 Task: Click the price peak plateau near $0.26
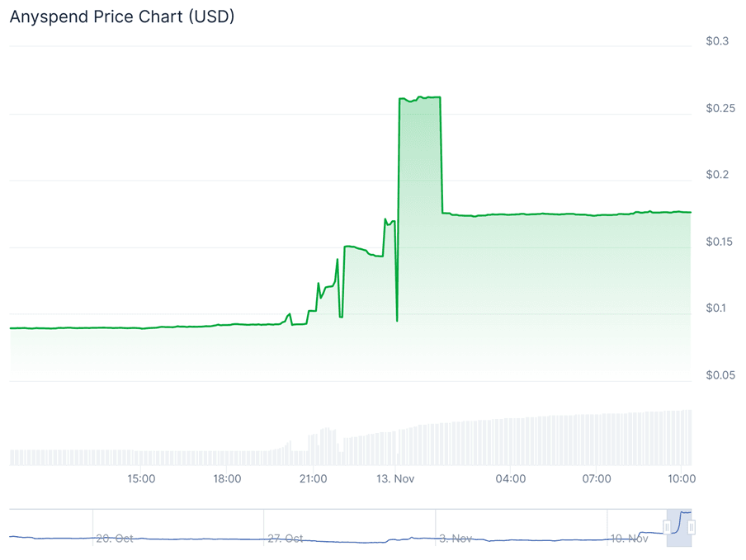420,98
